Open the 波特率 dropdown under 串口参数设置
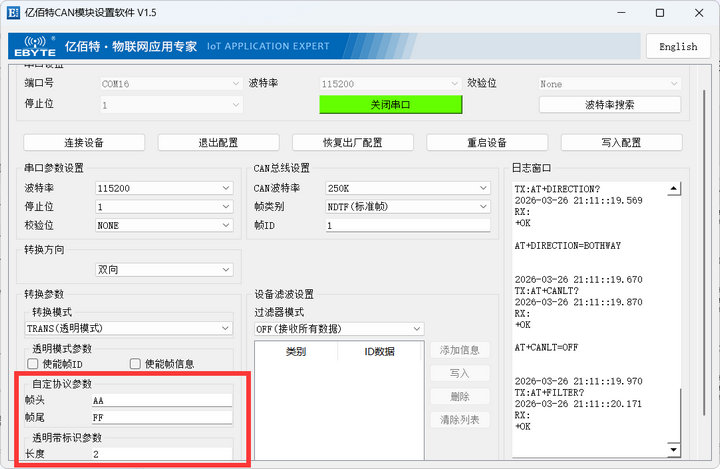Screen dimensions: 720x469 [x=164, y=188]
